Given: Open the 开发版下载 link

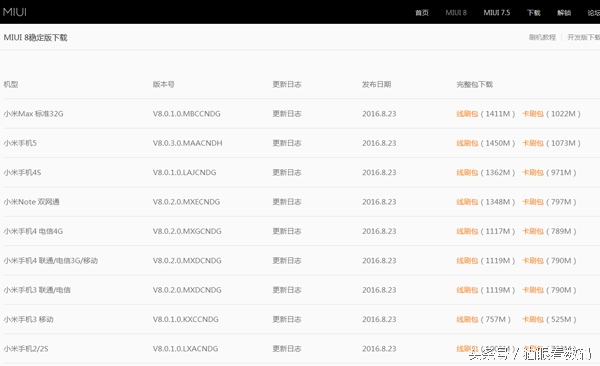Looking at the screenshot, I should coord(584,37).
